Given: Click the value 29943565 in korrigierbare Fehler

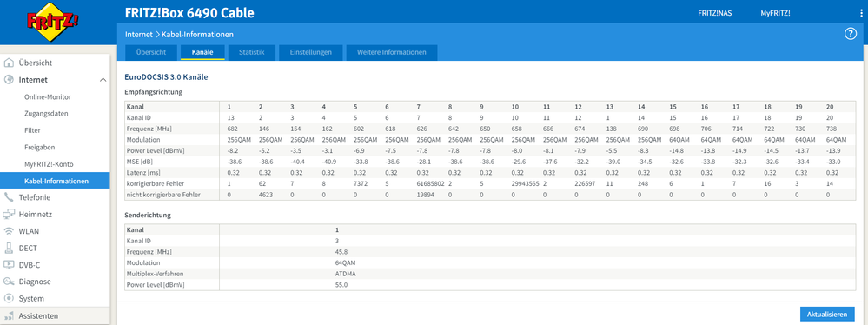Looking at the screenshot, I should [526, 183].
